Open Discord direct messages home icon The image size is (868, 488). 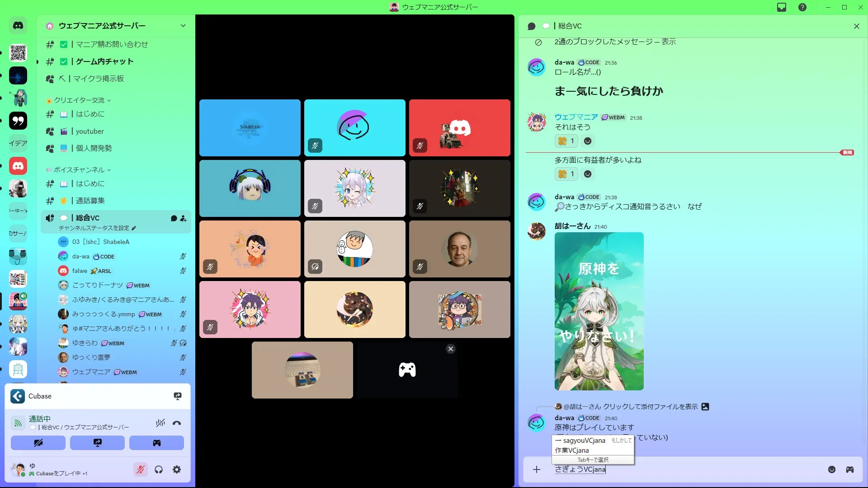(18, 26)
